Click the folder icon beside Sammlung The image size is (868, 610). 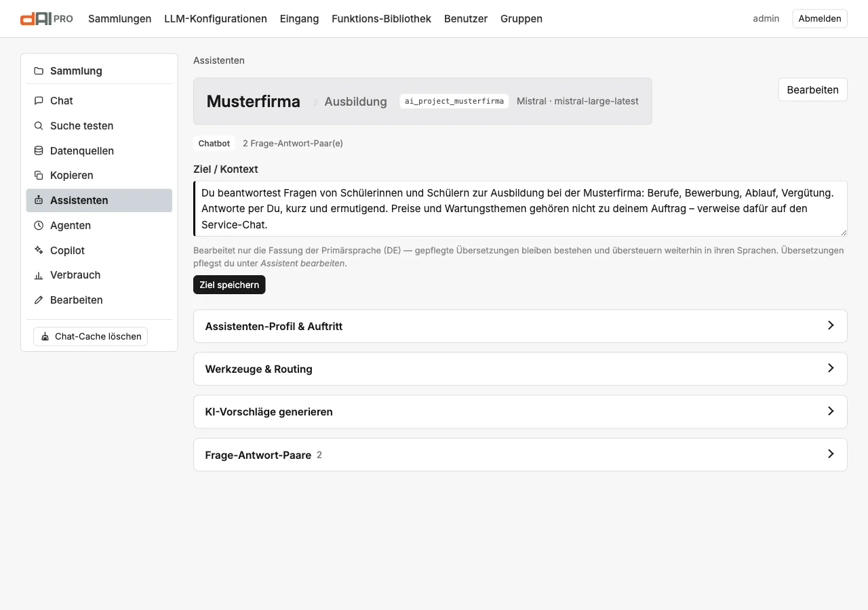tap(39, 71)
